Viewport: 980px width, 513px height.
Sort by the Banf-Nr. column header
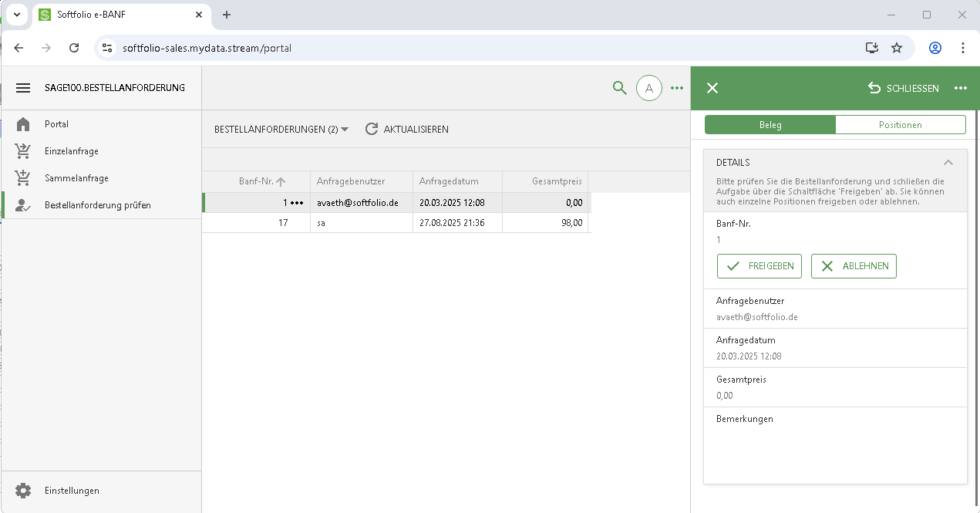click(257, 181)
